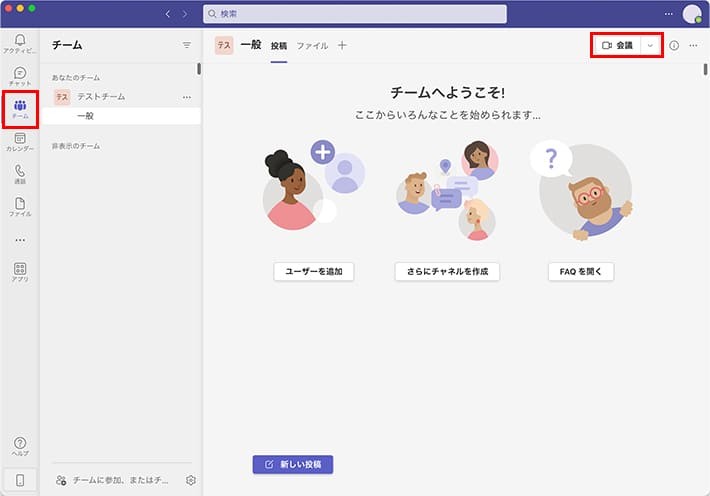This screenshot has height=496, width=710.
Task: Expand the 会議 dropdown arrow
Action: click(650, 45)
